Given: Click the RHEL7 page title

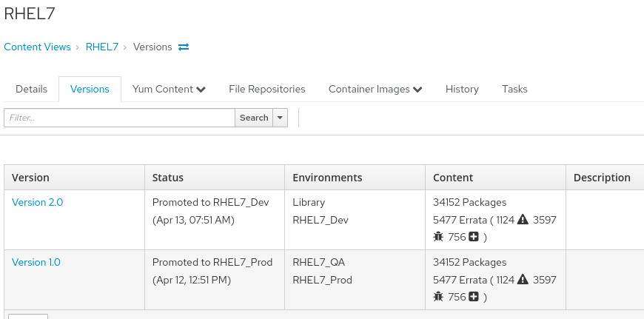Looking at the screenshot, I should 29,13.
